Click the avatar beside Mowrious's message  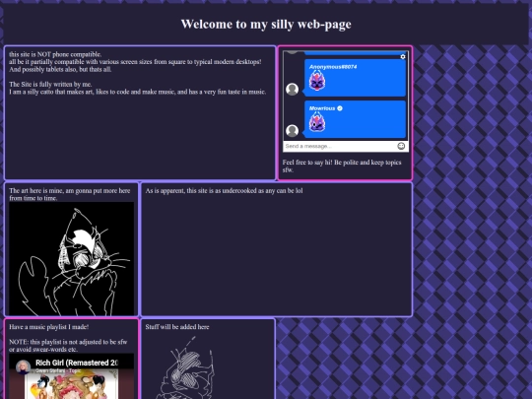tap(293, 131)
